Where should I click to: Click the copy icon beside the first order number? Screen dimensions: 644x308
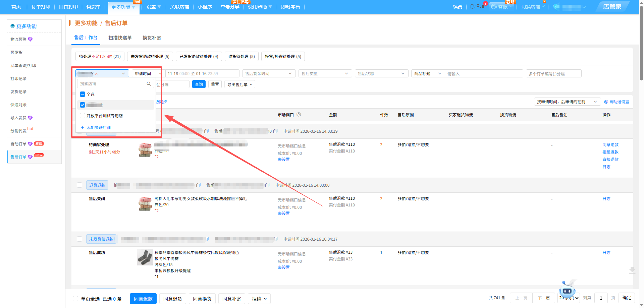point(207,131)
